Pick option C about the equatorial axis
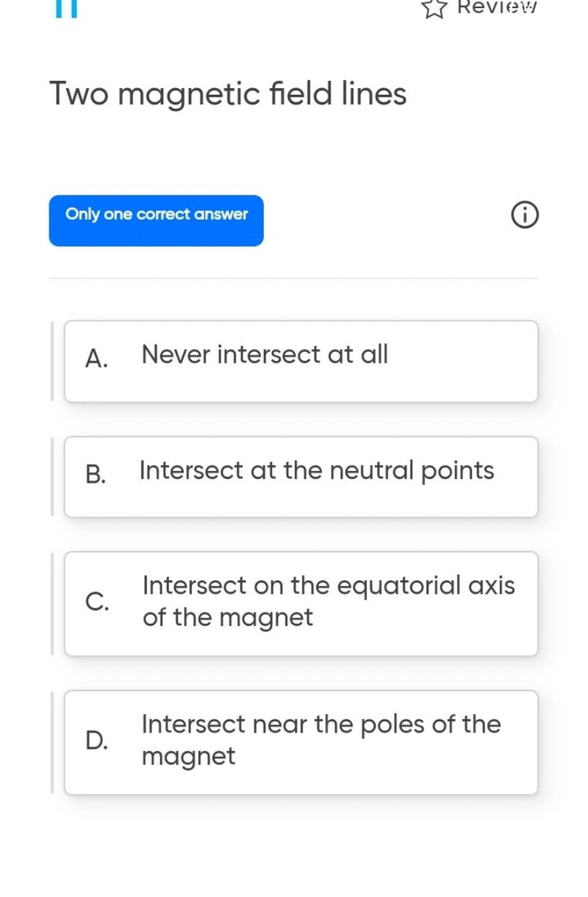This screenshot has height=897, width=588. 301,603
